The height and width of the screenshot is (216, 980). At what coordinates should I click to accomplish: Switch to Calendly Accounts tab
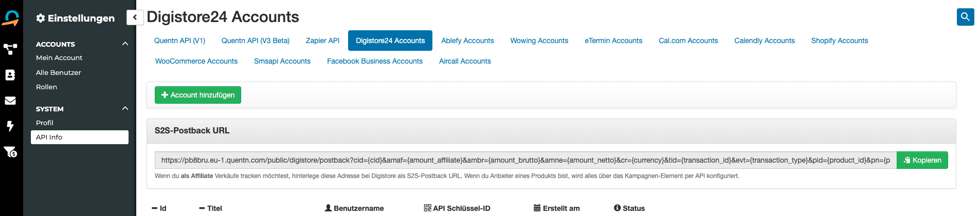point(765,41)
